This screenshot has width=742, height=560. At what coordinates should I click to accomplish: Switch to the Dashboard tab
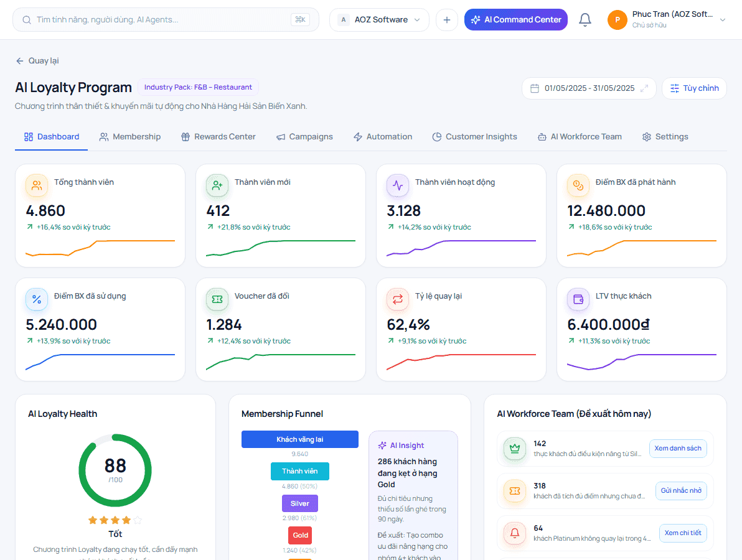pos(52,137)
